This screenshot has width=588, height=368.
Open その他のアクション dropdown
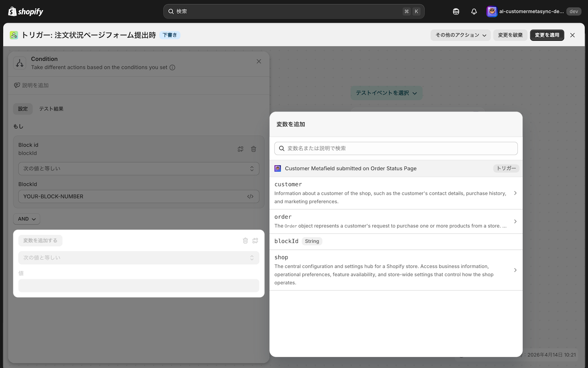(x=461, y=35)
